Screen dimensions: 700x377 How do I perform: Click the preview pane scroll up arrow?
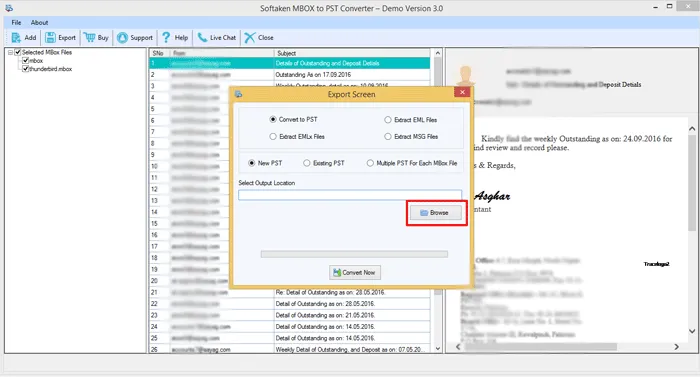click(692, 129)
